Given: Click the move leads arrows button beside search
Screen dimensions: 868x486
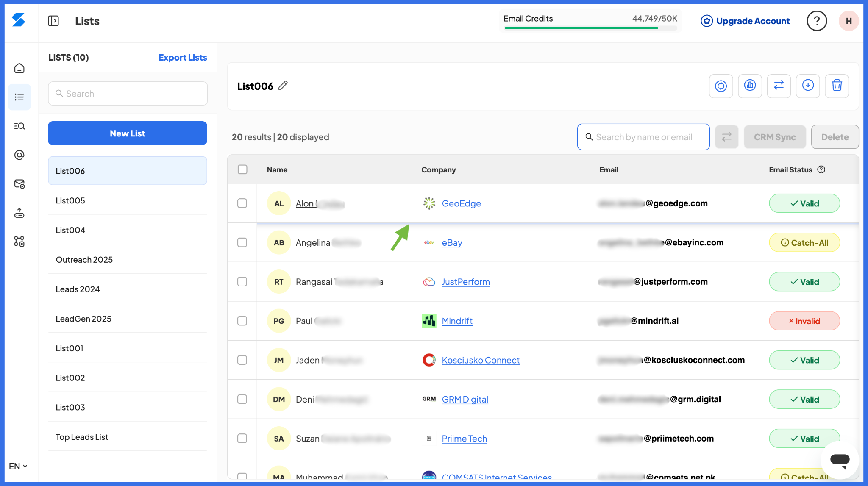Looking at the screenshot, I should [x=726, y=137].
